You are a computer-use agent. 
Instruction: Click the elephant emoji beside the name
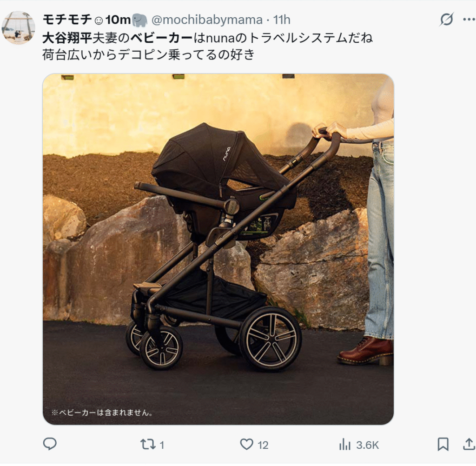coord(140,20)
